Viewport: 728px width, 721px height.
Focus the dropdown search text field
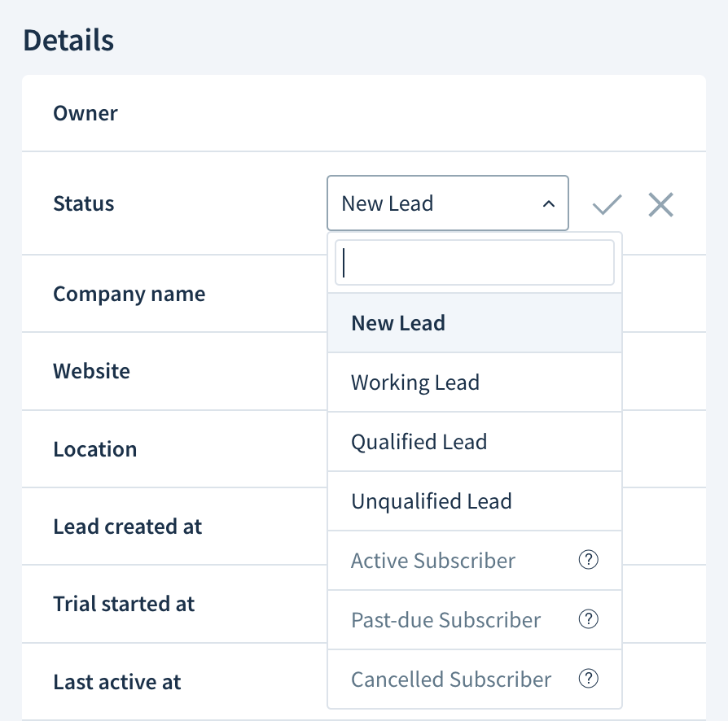[x=475, y=263]
